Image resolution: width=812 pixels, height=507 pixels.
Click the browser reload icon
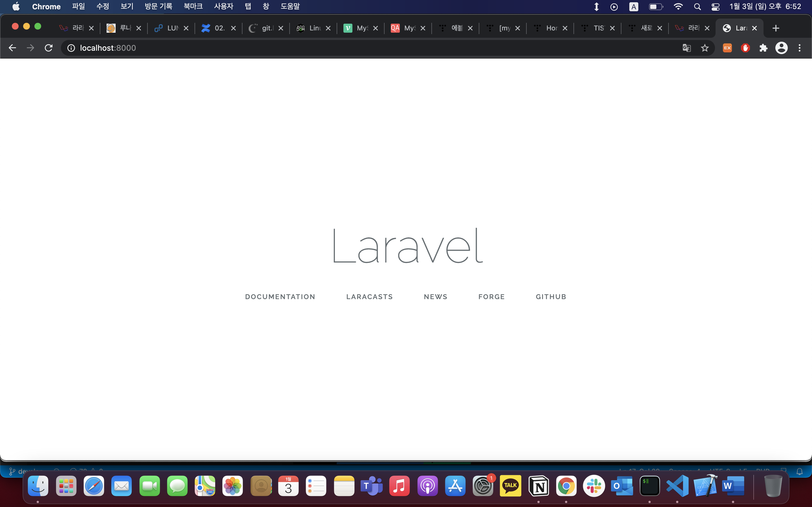[49, 48]
